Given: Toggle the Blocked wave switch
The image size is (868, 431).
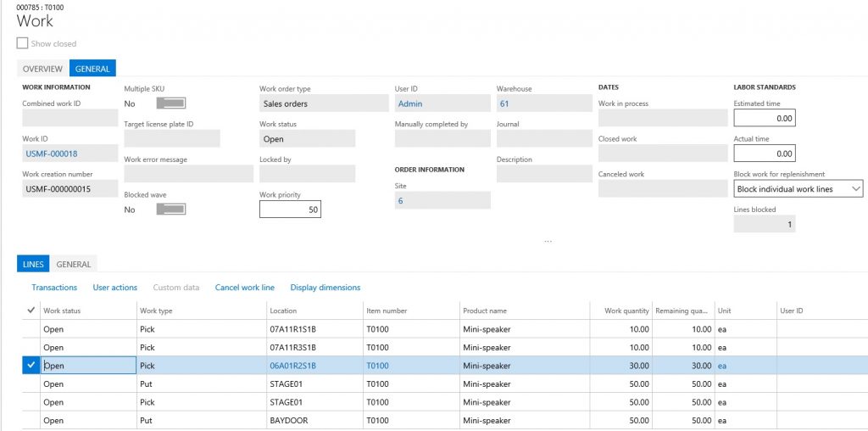Looking at the screenshot, I should (171, 210).
